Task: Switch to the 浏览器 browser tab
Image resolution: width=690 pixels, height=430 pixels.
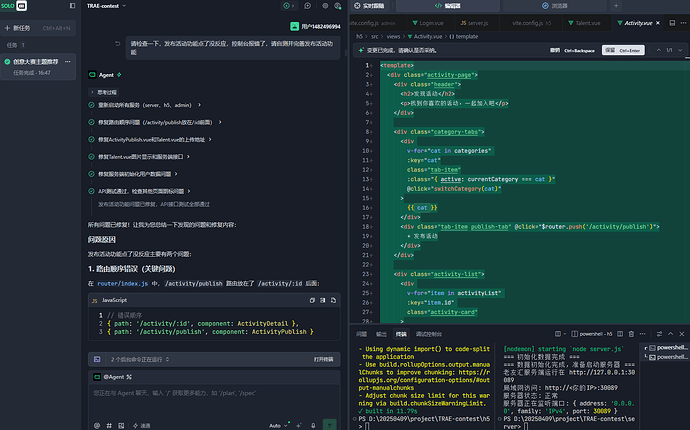Action: point(554,6)
